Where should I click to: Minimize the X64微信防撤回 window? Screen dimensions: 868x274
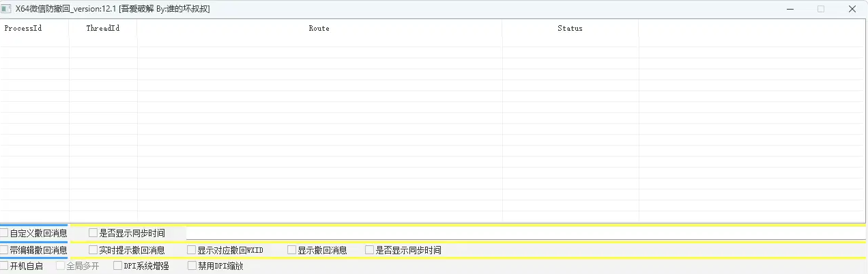click(x=790, y=9)
